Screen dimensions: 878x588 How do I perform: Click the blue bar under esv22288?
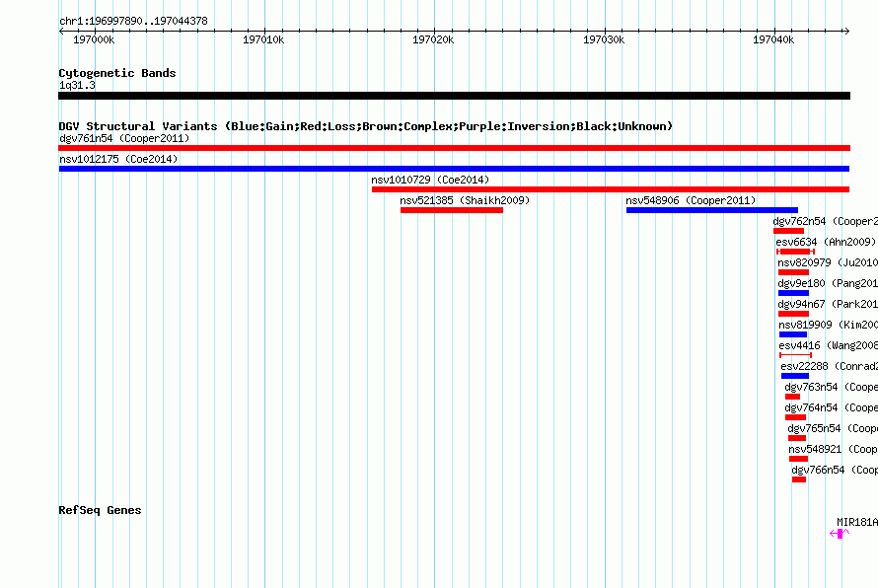(x=795, y=376)
